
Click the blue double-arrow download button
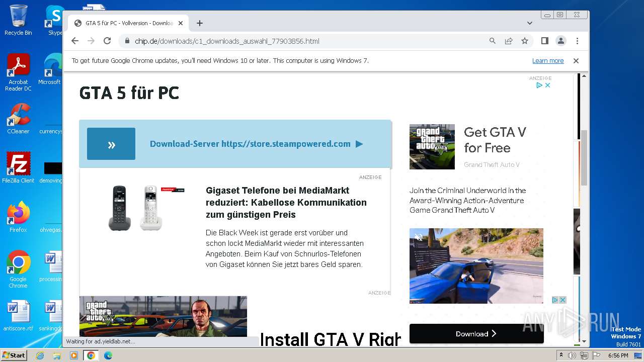click(111, 144)
